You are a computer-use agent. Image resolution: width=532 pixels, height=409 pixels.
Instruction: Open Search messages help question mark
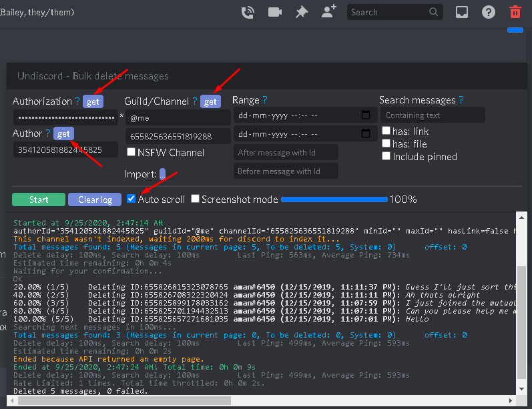click(461, 99)
